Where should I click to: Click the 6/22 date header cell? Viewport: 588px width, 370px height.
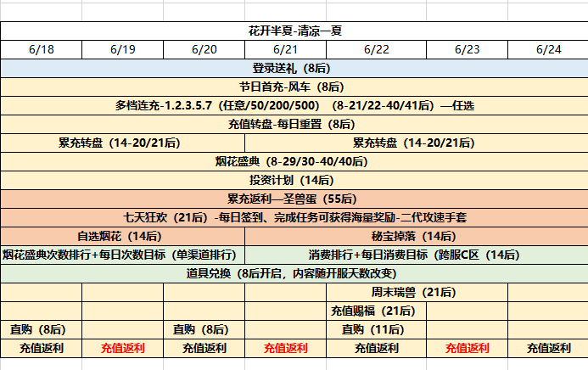click(x=376, y=49)
